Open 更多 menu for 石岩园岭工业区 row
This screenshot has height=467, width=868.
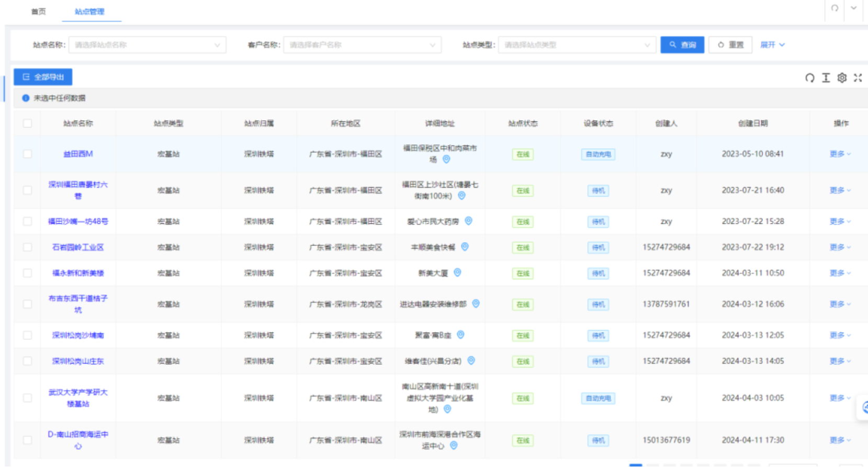click(x=840, y=247)
